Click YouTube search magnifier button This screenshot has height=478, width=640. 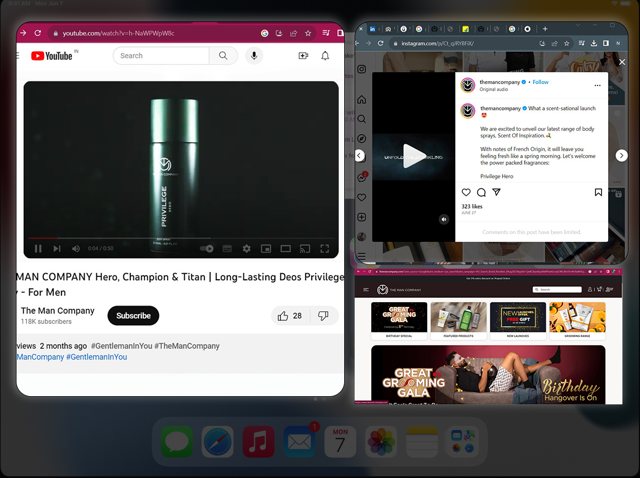coord(223,56)
